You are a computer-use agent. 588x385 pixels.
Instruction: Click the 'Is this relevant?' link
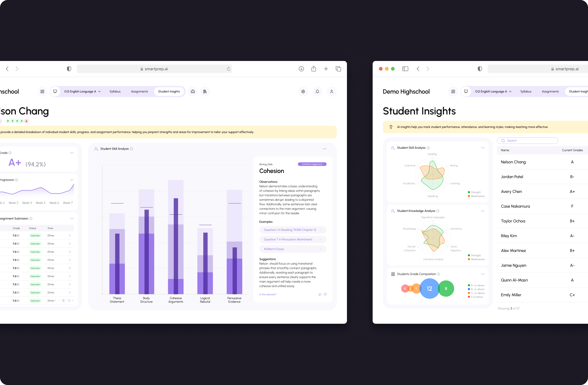(x=268, y=294)
